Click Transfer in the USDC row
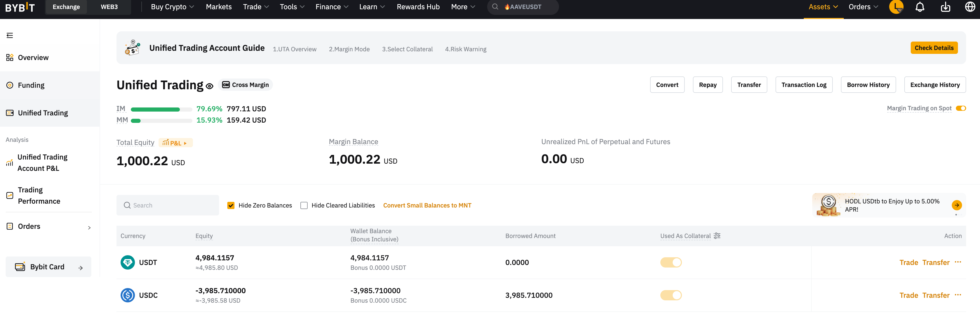 936,295
